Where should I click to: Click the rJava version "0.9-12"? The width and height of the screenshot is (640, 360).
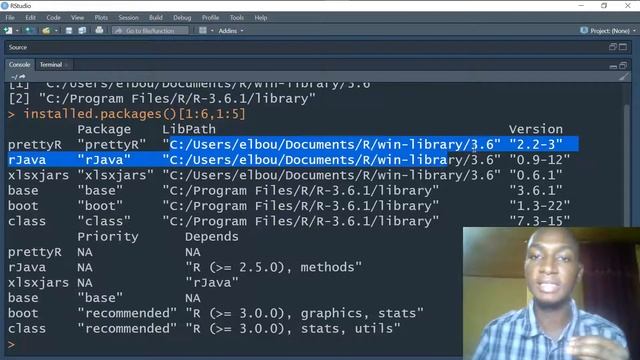(540, 160)
